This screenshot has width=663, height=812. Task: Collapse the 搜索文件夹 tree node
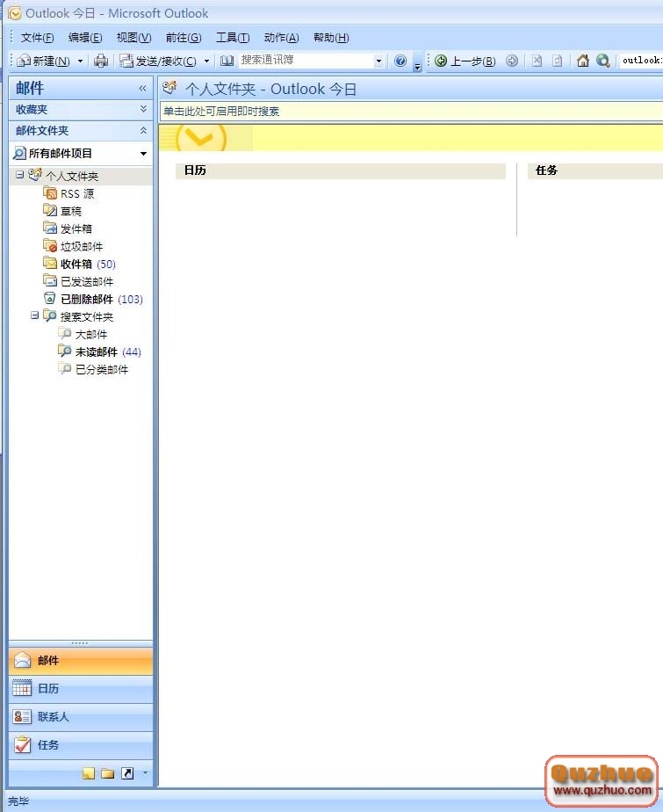coord(34,315)
